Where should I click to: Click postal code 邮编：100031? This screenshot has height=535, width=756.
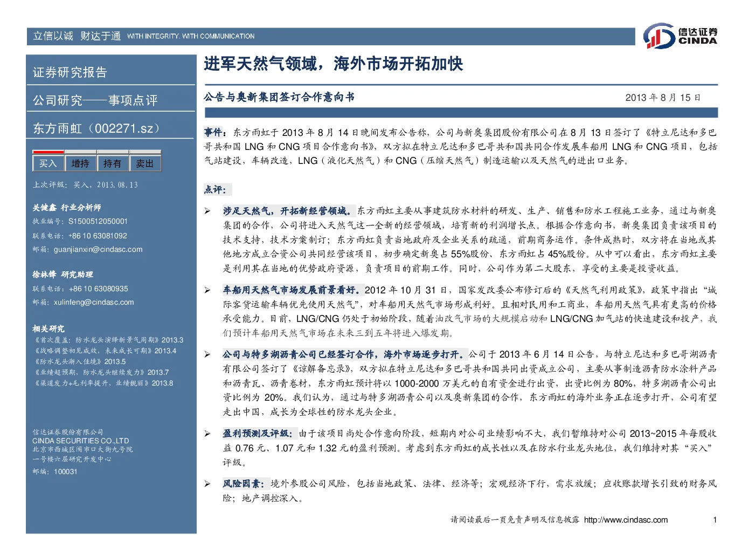[55, 472]
